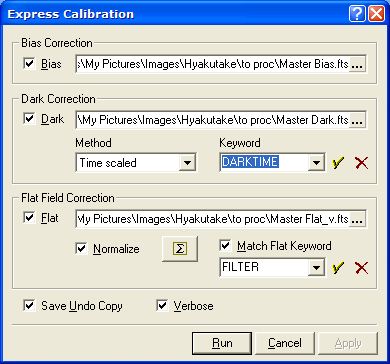Viewport: 390px width, 364px height.
Task: Click the yellow checkmark beside FILTER keyword
Action: tap(338, 268)
